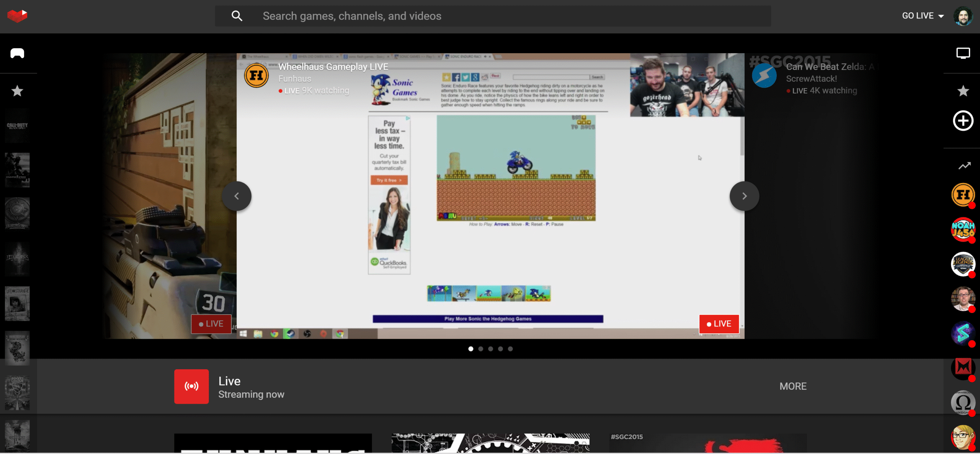This screenshot has height=454, width=980.
Task: Click the Sonic game video area
Action: 516,168
